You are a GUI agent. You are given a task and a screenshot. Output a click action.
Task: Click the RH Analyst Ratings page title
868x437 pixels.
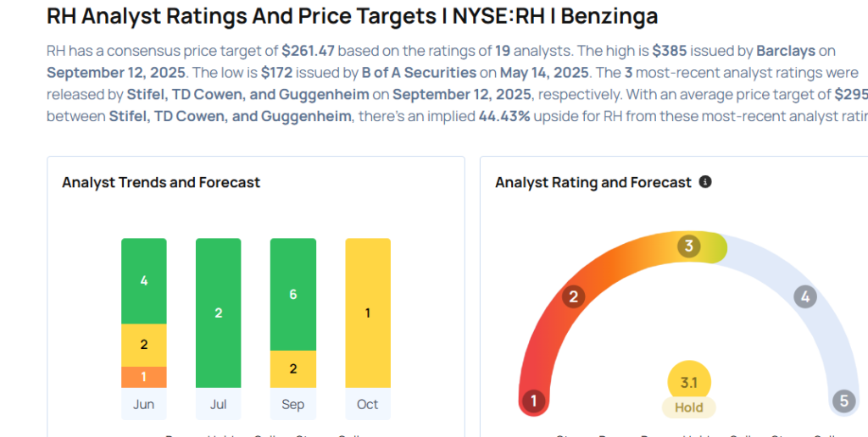352,16
